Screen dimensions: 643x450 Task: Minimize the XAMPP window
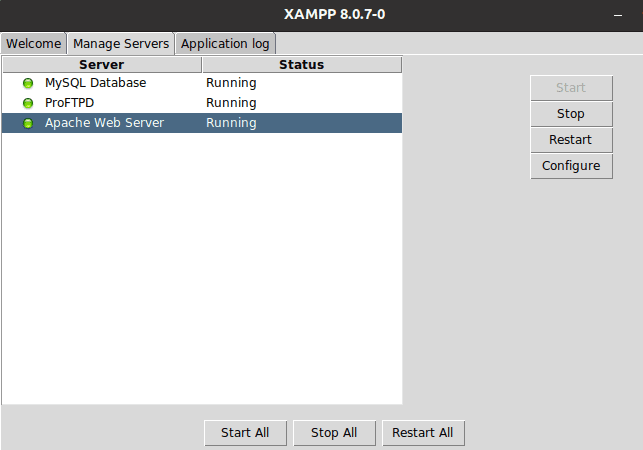(618, 15)
